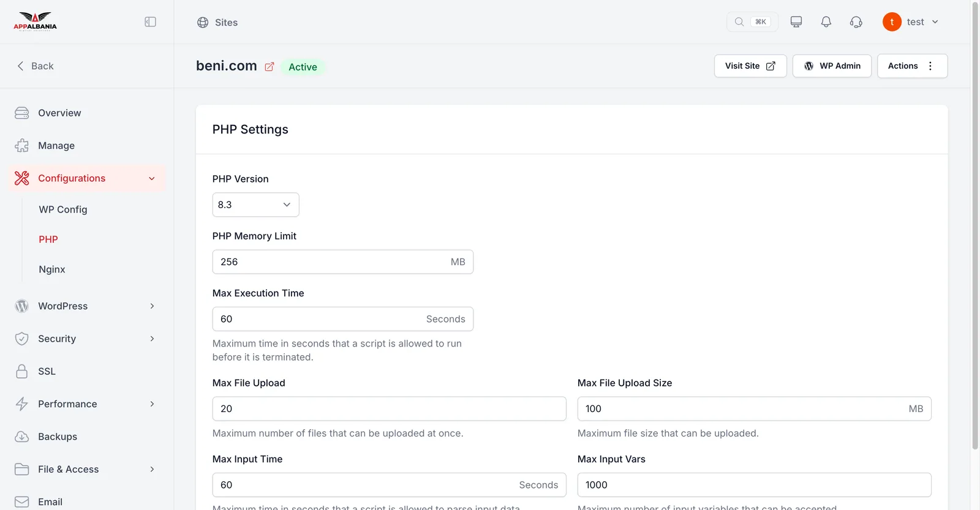Viewport: 980px width, 510px height.
Task: Open the test user menu chevron
Action: click(935, 22)
